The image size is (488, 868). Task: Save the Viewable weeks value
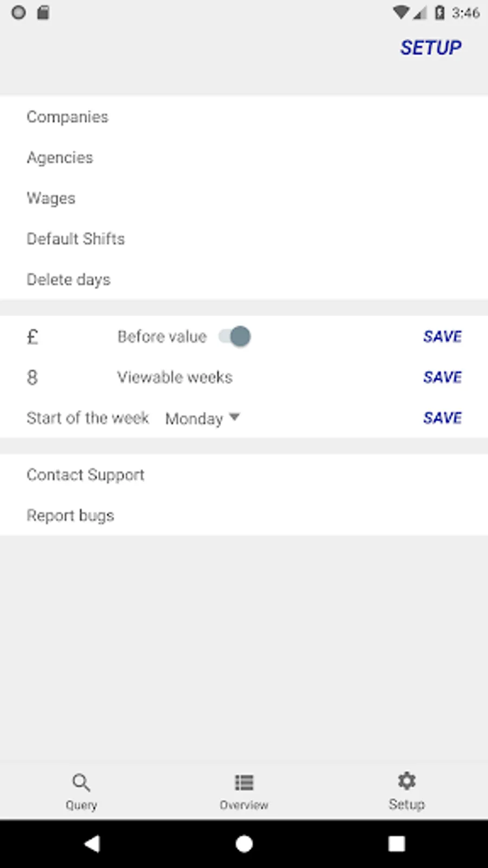coord(442,377)
